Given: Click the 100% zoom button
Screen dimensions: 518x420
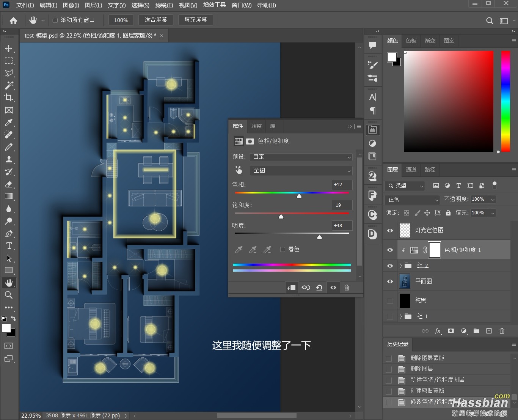Looking at the screenshot, I should 121,20.
